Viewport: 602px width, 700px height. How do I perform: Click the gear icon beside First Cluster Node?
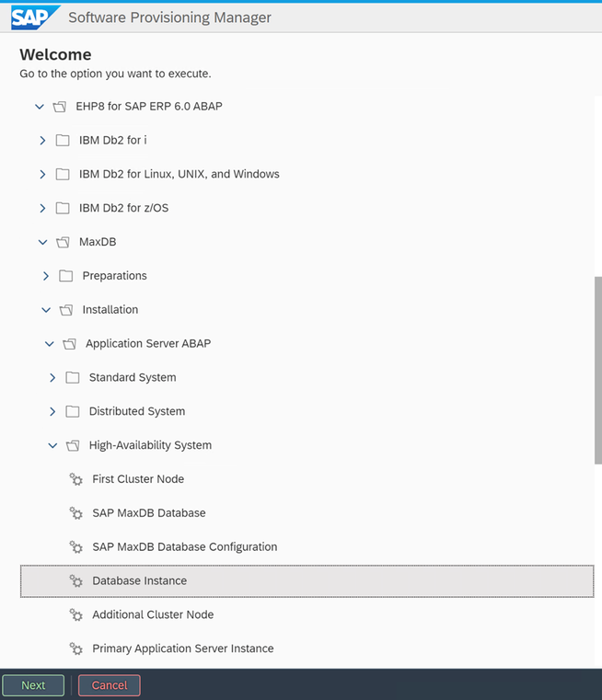[76, 479]
